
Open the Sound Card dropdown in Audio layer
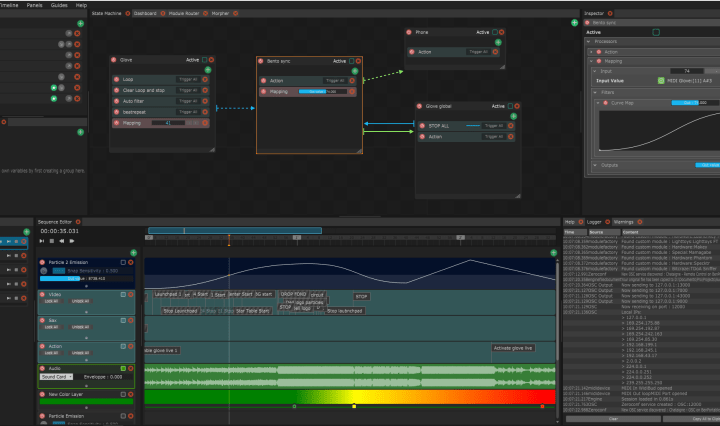coord(56,377)
